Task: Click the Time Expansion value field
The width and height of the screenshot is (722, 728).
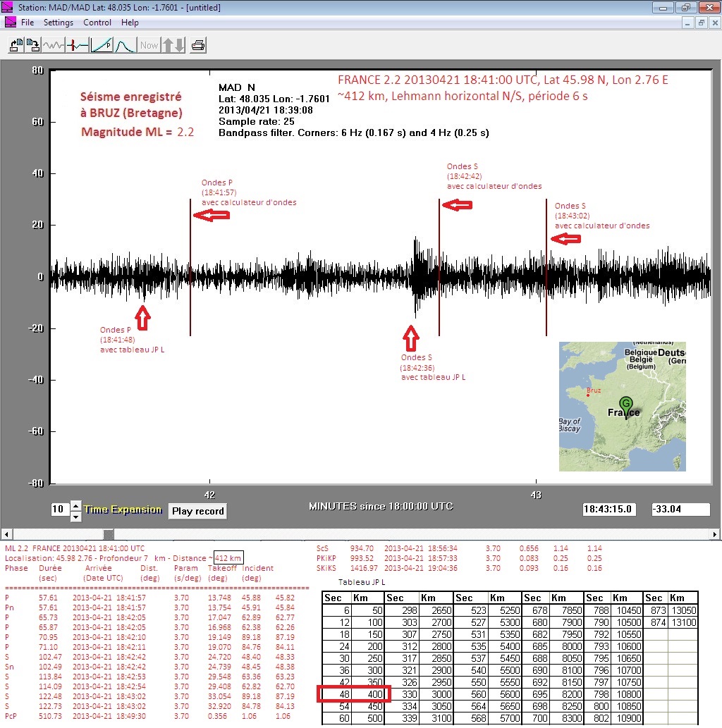Action: point(59,510)
